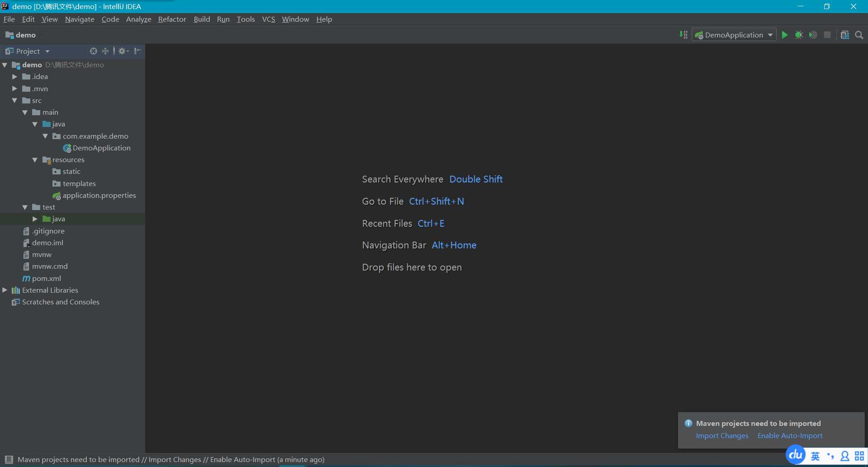Collapse the src folder
Viewport: 868px width, 467px height.
14,100
